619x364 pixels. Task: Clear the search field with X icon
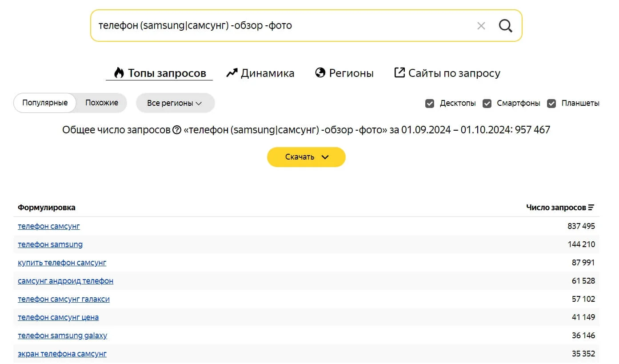click(481, 26)
